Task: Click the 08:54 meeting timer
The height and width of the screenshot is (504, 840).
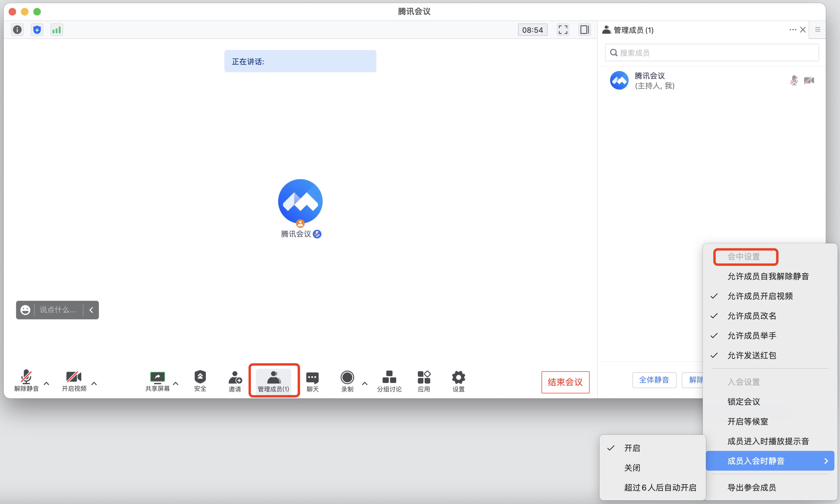Action: tap(532, 30)
